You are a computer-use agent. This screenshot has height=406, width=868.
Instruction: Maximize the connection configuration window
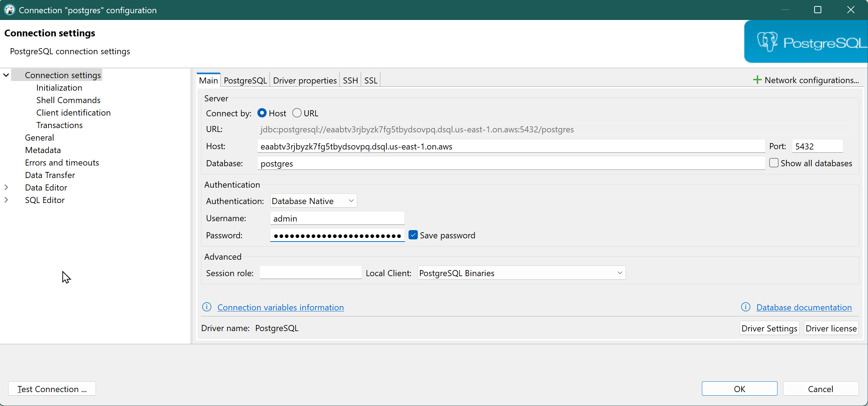(x=818, y=10)
